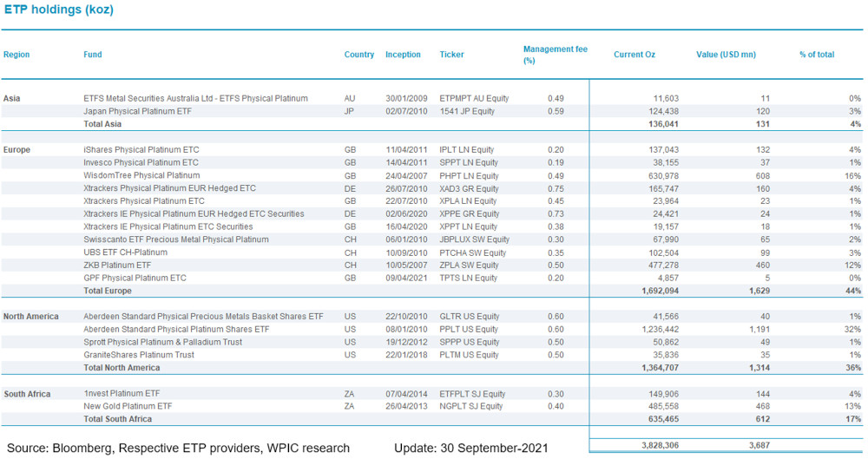Click the grand total 3,828,306 ounces
868x459 pixels.
coord(661,445)
